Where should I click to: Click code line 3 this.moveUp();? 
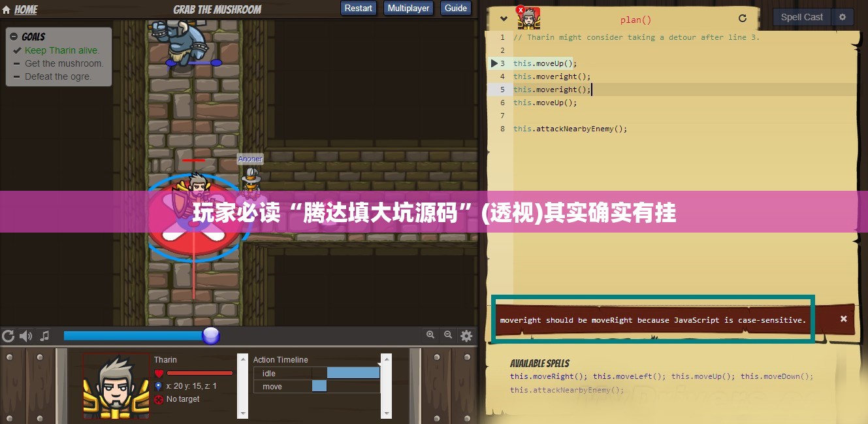pyautogui.click(x=545, y=63)
